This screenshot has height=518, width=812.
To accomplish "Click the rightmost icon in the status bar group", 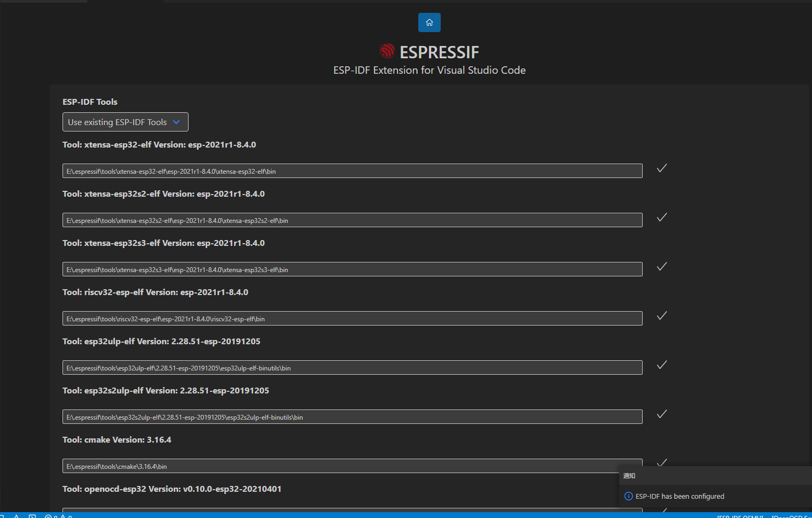I will click(x=71, y=517).
